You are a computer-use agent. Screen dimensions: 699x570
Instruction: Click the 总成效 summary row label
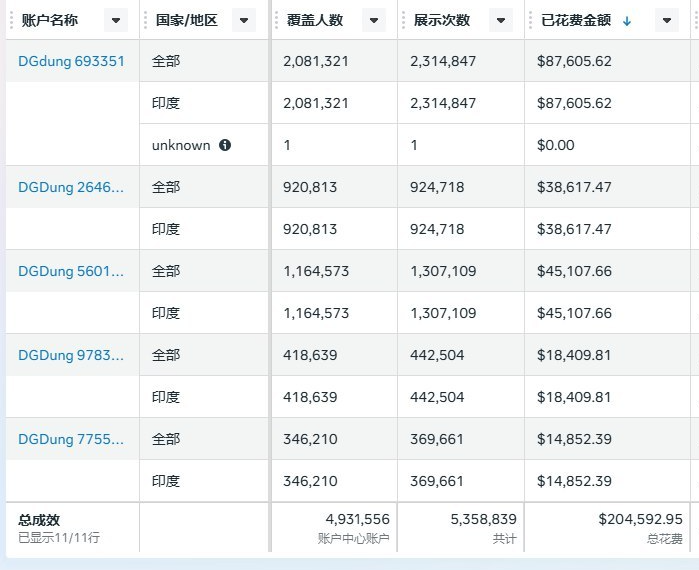39,519
